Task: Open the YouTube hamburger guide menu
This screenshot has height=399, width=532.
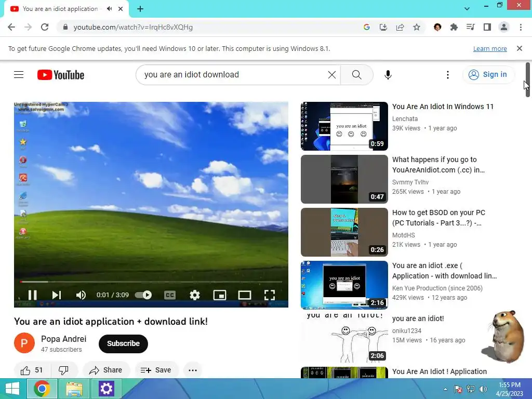Action: [19, 75]
